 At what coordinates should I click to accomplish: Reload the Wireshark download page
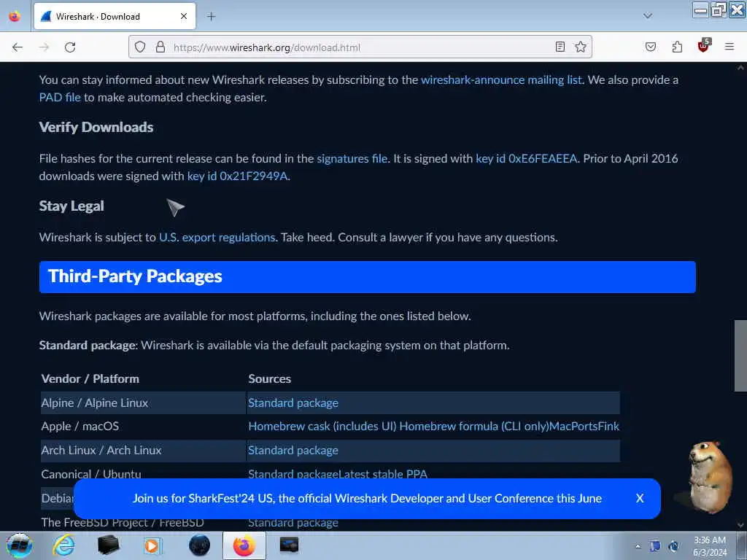(x=70, y=47)
